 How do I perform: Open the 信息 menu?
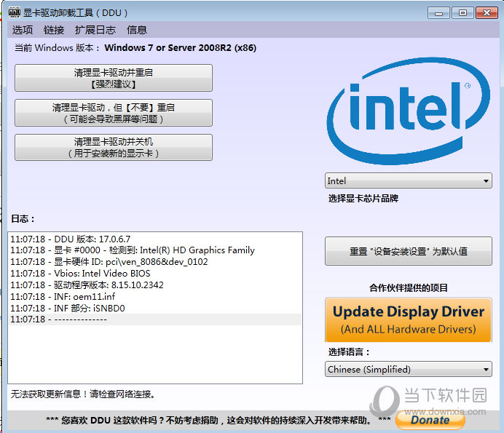point(137,30)
